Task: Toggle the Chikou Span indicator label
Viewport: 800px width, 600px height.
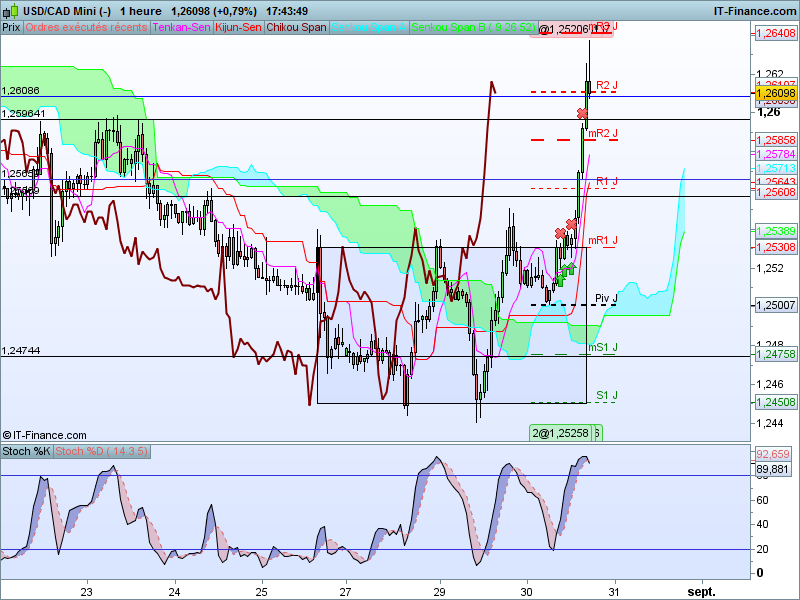Action: (296, 28)
